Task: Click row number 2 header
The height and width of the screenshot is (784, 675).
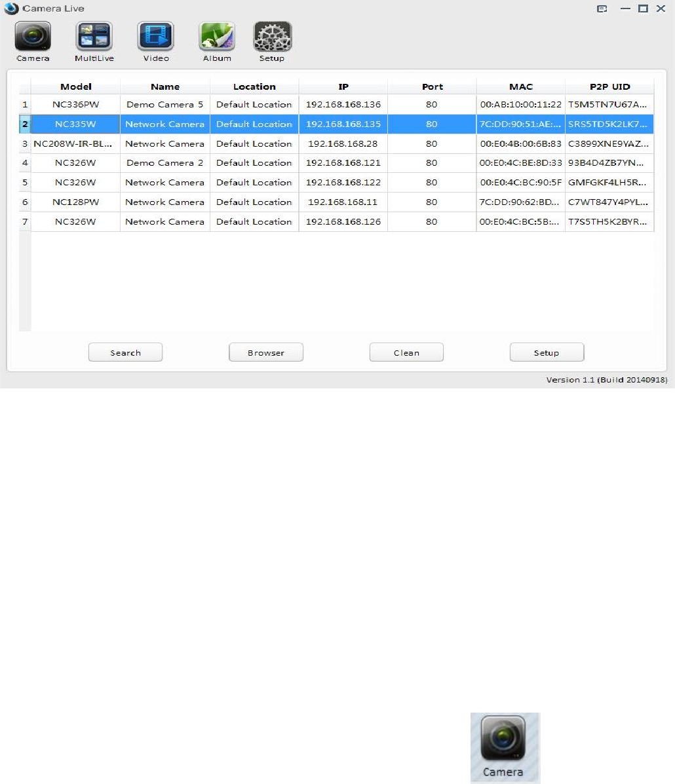Action: tap(25, 124)
